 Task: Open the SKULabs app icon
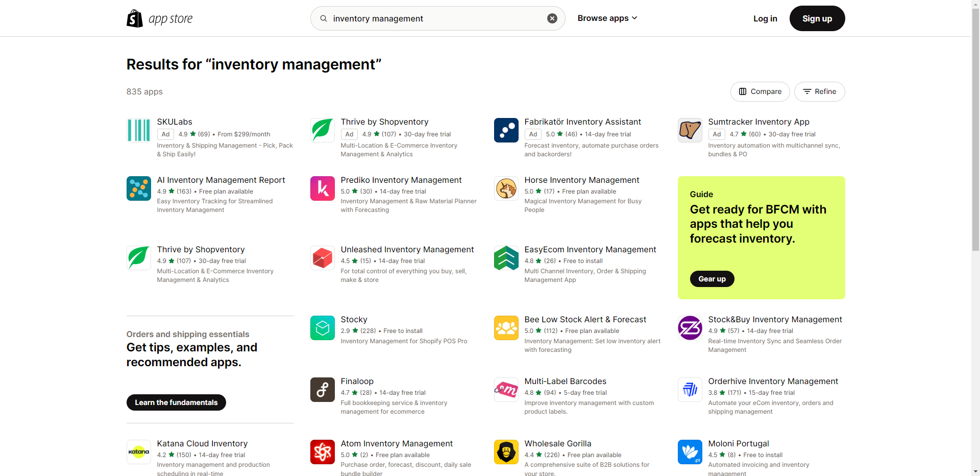click(x=139, y=130)
